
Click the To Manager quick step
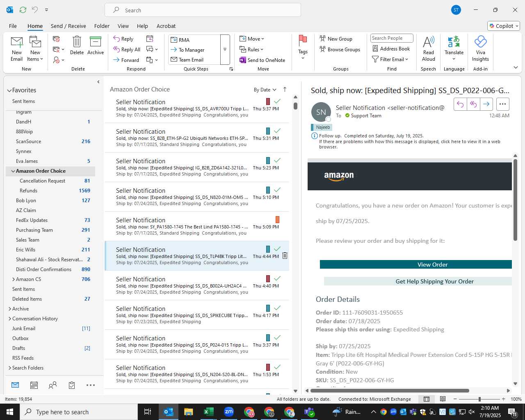(194, 50)
